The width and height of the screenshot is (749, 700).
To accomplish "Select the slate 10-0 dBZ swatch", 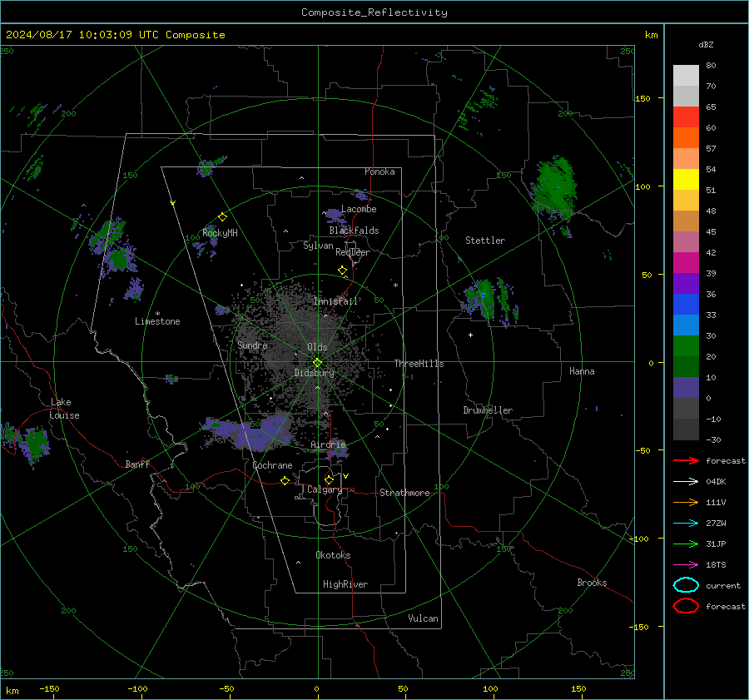I will tap(686, 388).
